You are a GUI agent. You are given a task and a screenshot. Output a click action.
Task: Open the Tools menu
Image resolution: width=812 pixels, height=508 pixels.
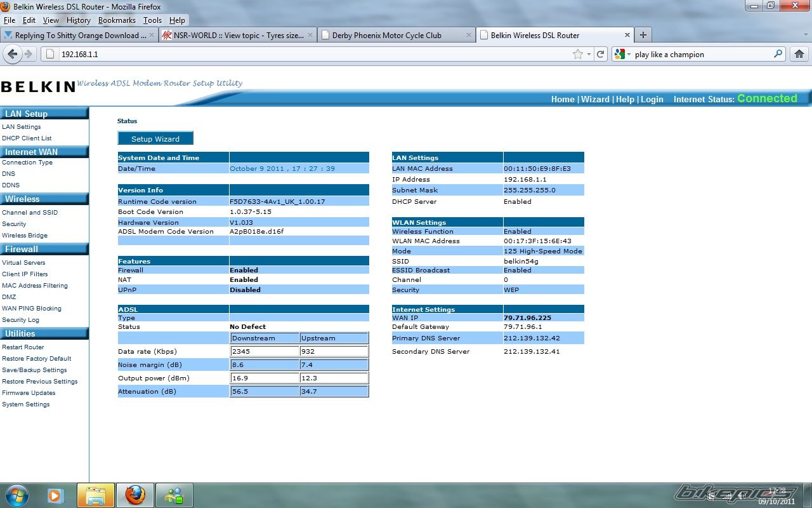152,20
